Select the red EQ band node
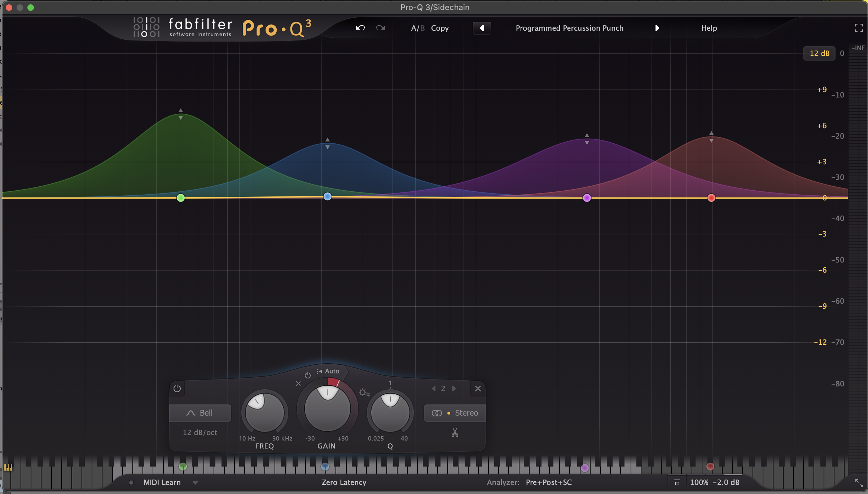Image resolution: width=868 pixels, height=494 pixels. (711, 198)
